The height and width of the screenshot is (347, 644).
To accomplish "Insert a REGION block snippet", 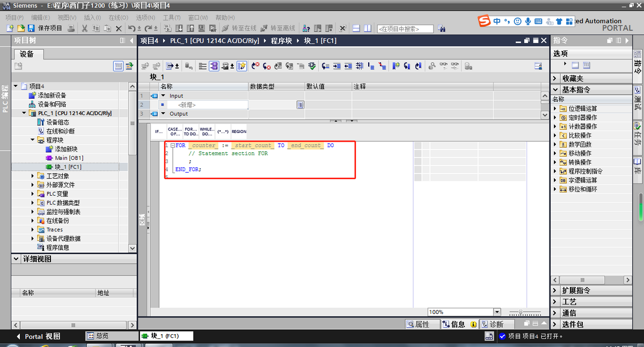I will click(239, 131).
